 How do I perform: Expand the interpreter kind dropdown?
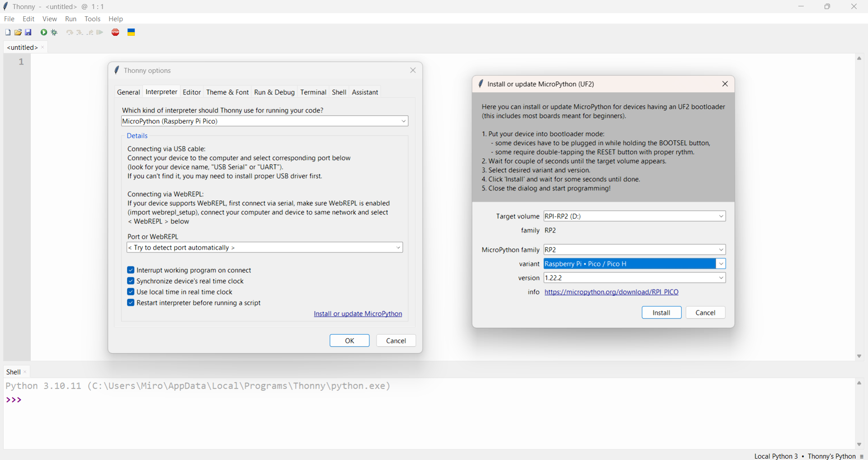click(x=403, y=121)
